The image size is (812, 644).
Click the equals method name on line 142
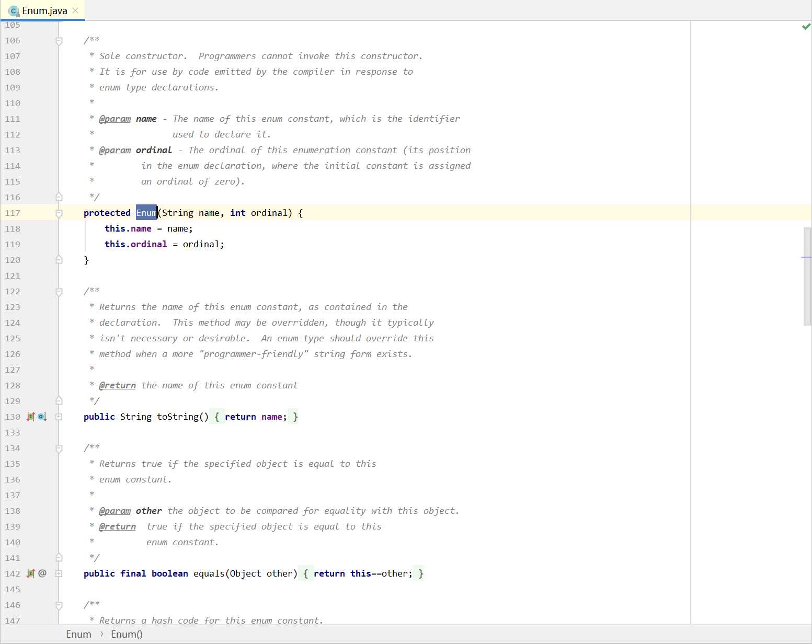pos(209,573)
